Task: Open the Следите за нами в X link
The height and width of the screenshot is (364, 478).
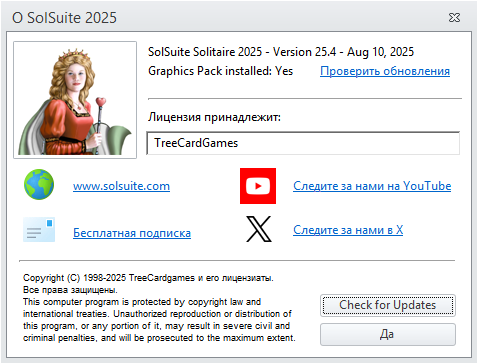Action: coord(348,230)
